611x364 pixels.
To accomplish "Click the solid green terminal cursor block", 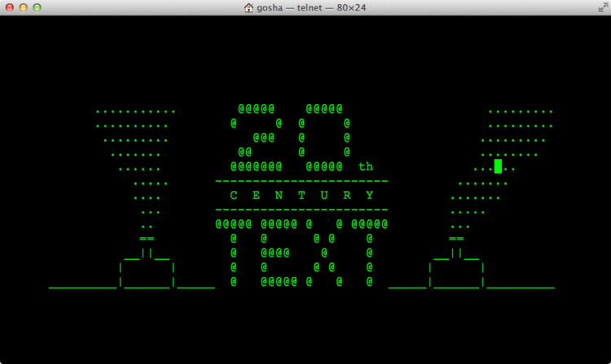I will point(498,166).
